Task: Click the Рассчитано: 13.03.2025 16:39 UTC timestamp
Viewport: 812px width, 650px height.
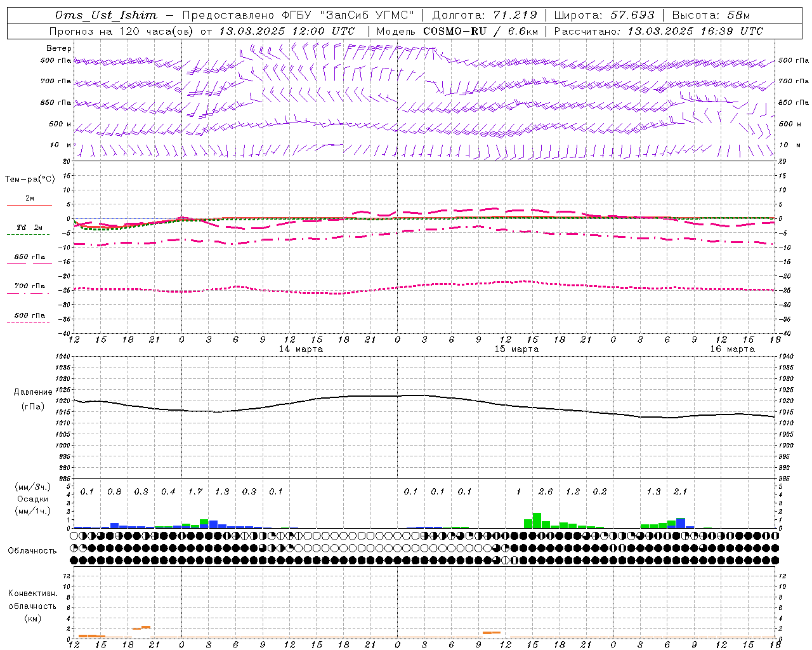Action: pos(658,31)
